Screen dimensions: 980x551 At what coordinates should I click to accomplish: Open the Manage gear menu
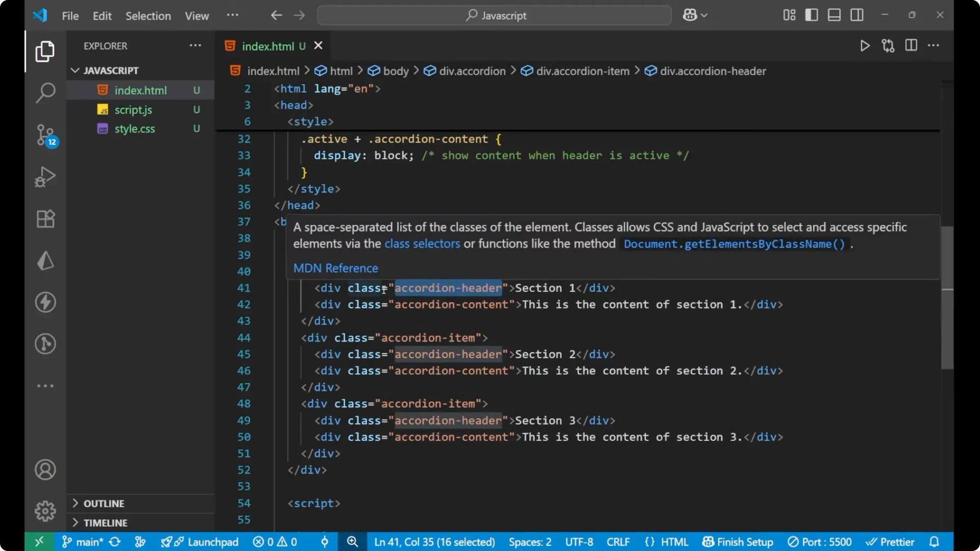45,511
